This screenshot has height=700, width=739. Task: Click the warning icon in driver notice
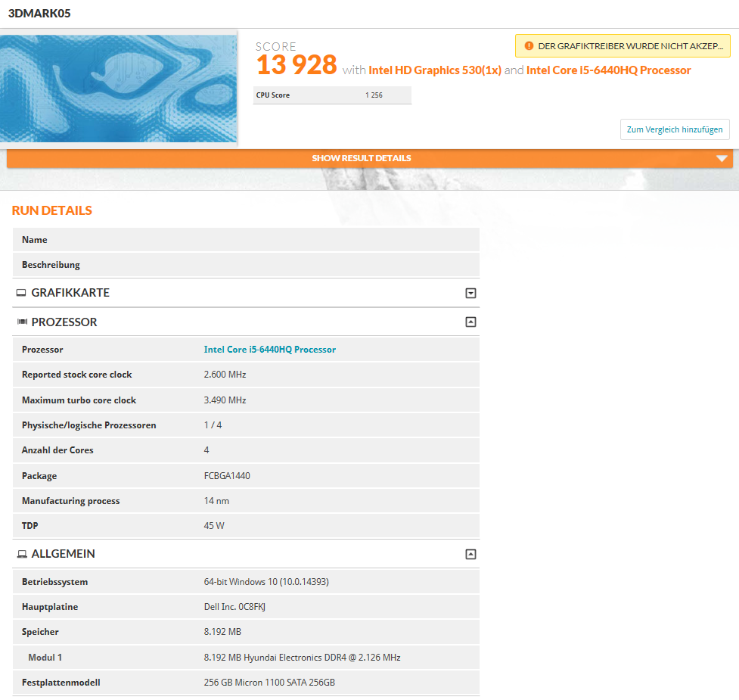529,45
